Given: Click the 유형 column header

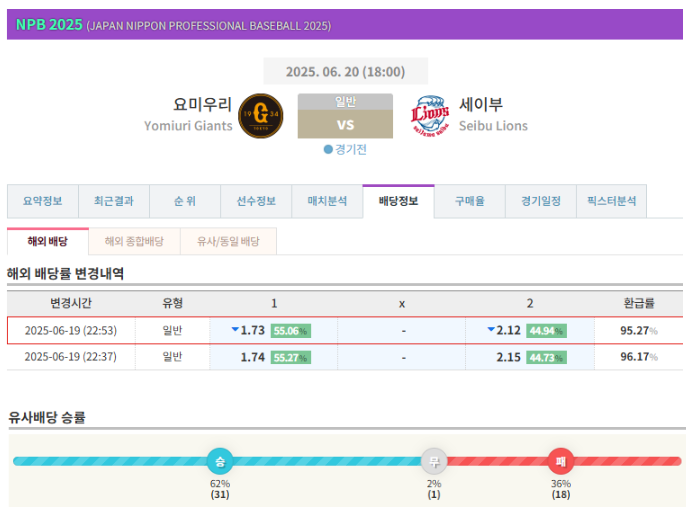Looking at the screenshot, I should pyautogui.click(x=173, y=303).
